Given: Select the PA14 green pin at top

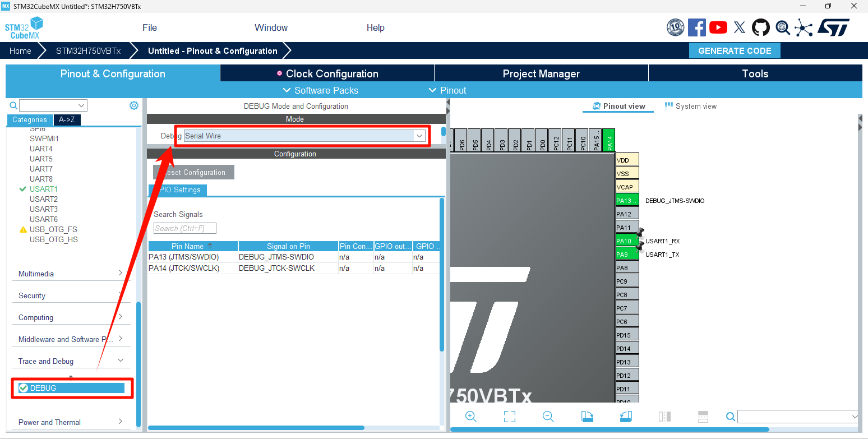Looking at the screenshot, I should pos(610,140).
